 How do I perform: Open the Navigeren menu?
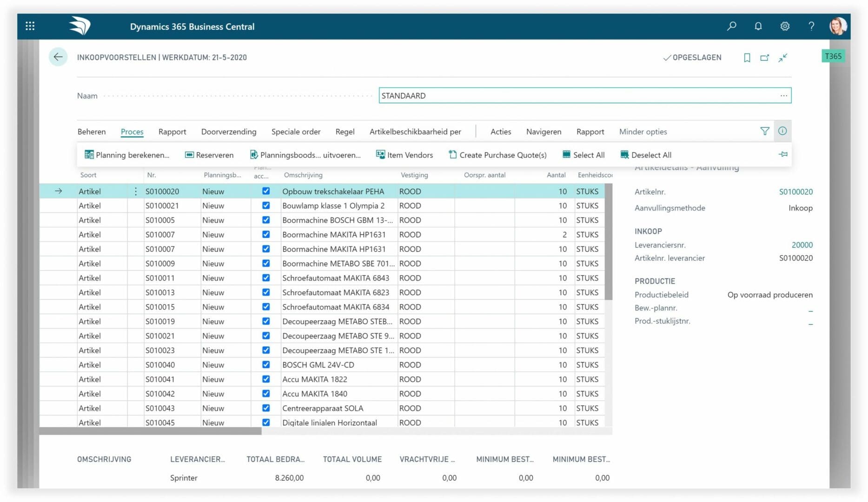543,132
